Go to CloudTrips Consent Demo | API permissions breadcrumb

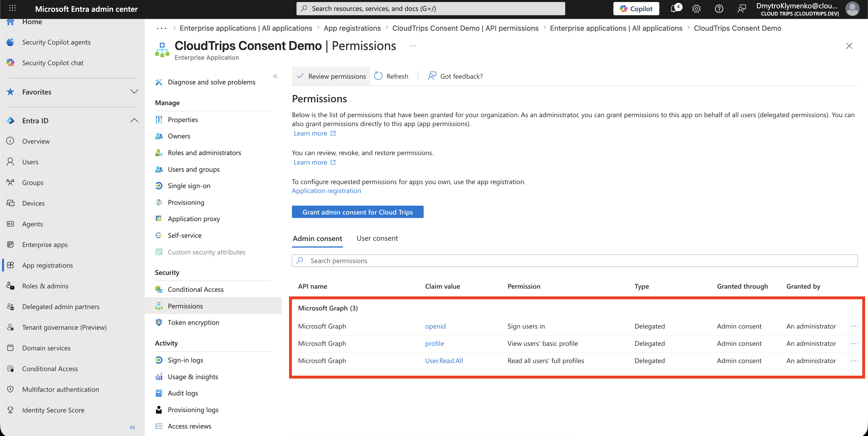[x=465, y=28]
